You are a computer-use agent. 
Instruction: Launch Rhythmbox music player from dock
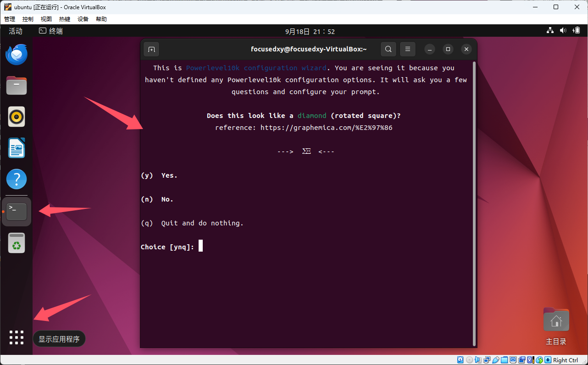click(x=17, y=117)
